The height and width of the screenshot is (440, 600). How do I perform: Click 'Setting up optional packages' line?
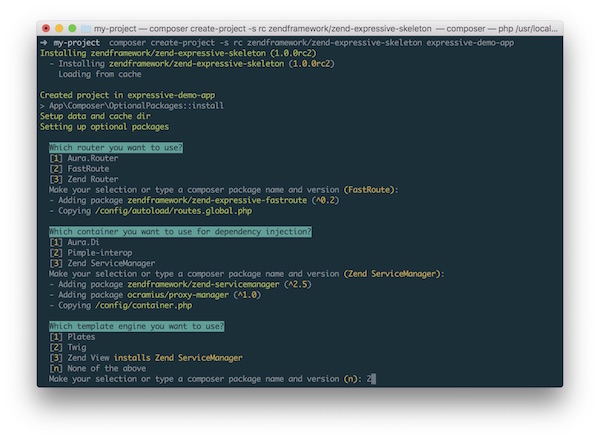pos(104,127)
